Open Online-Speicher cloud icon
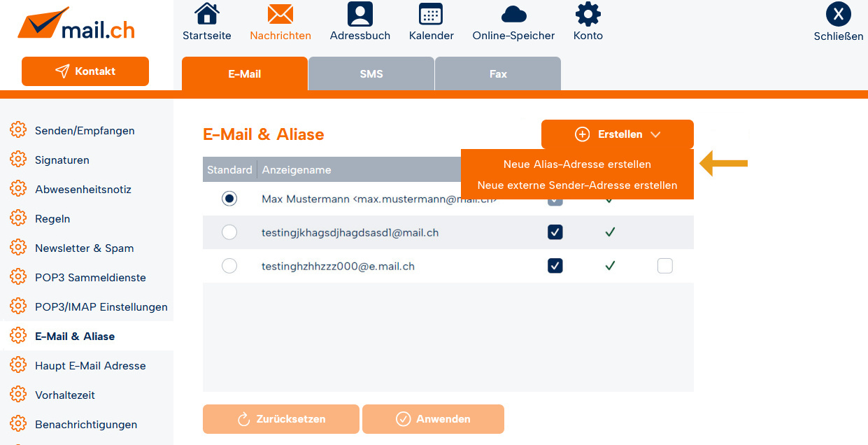 point(513,14)
